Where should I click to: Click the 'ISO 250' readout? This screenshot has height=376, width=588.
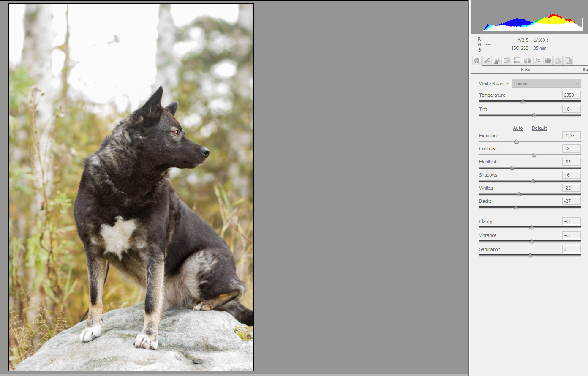[520, 48]
